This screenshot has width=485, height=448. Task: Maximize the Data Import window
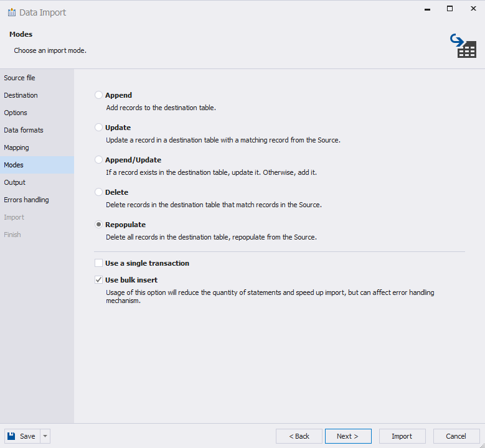tap(450, 9)
